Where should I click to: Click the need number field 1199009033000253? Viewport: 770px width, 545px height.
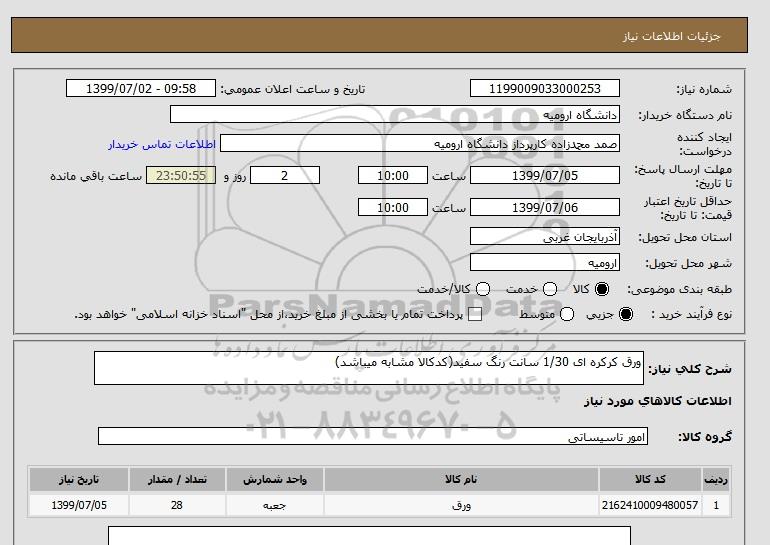(545, 88)
